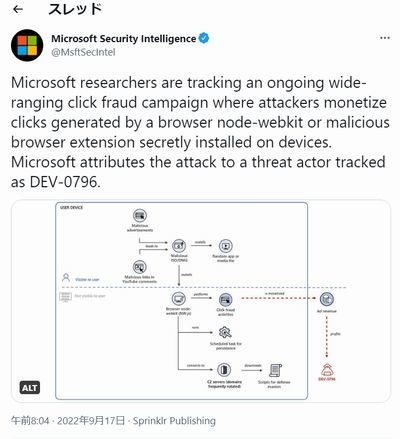Click the Click fraud activities icon
Viewport: 400px width, 439px height.
[226, 300]
